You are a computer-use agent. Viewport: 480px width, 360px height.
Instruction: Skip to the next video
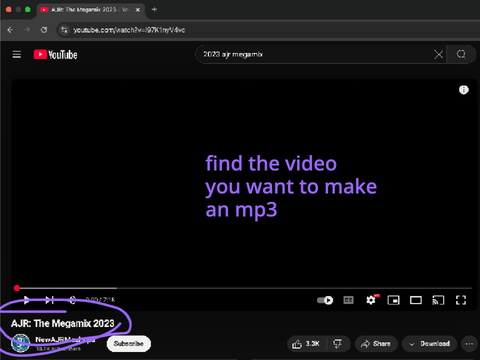point(50,300)
